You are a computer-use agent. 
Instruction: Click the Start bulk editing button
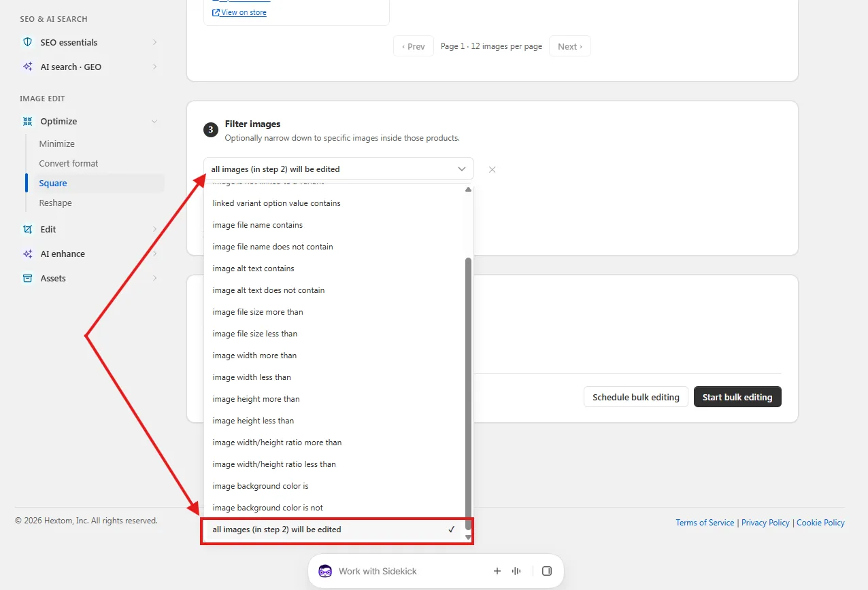click(x=737, y=397)
